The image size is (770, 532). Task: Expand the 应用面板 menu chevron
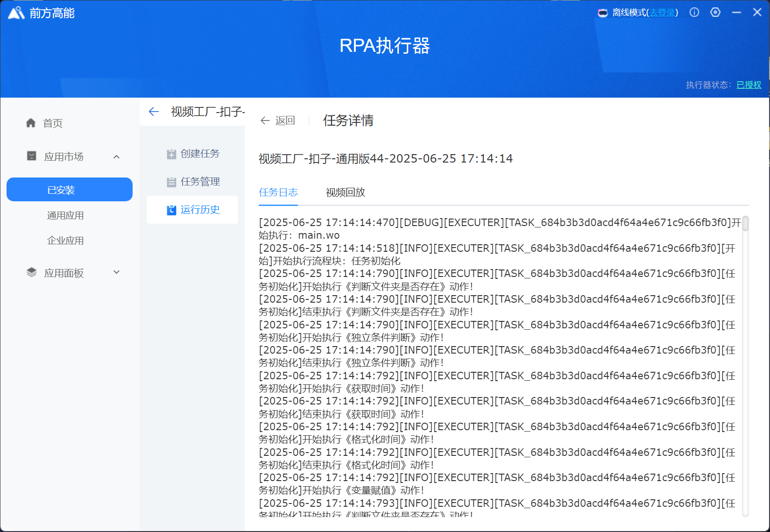click(x=117, y=272)
